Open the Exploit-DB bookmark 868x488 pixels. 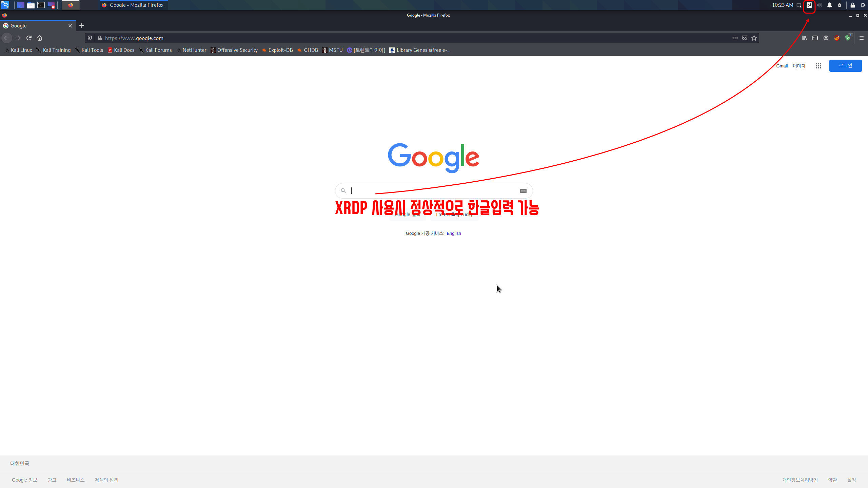tap(277, 50)
